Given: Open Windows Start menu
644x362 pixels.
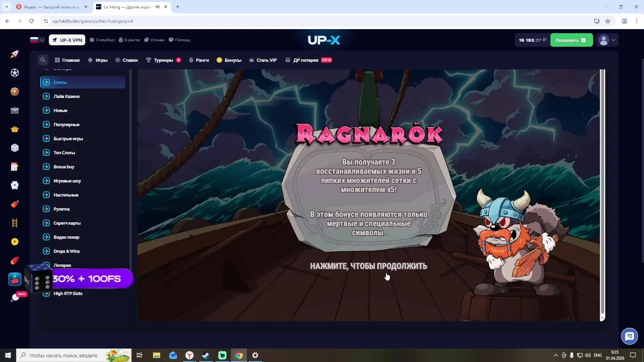Looking at the screenshot, I should 8,355.
